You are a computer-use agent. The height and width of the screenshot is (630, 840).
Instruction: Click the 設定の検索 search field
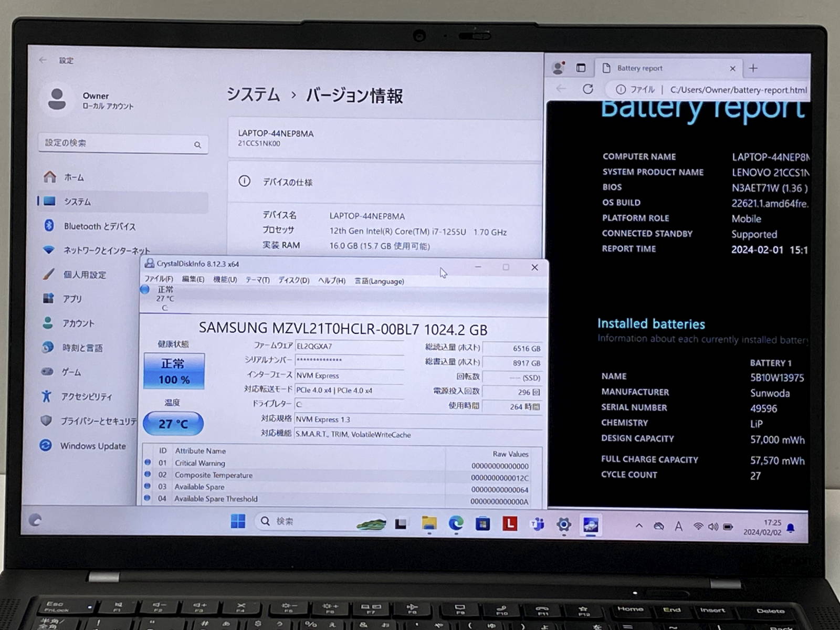(123, 143)
